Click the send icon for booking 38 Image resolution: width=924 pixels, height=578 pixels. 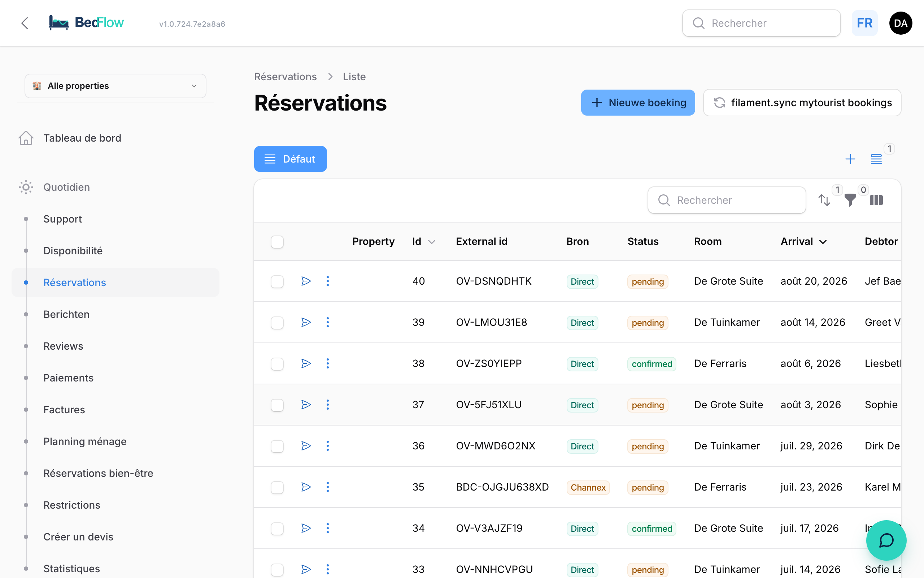pyautogui.click(x=306, y=363)
